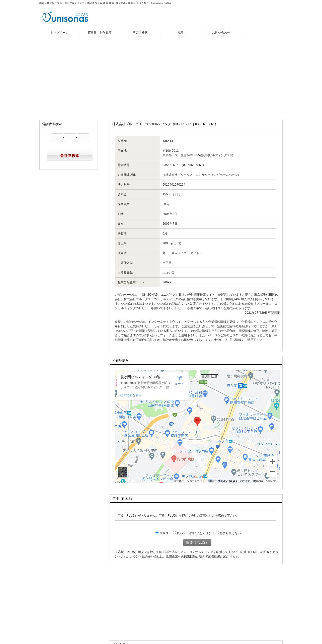
Task: Click ファミリーマート 特許庁前店 store marker
Action: coord(167,433)
